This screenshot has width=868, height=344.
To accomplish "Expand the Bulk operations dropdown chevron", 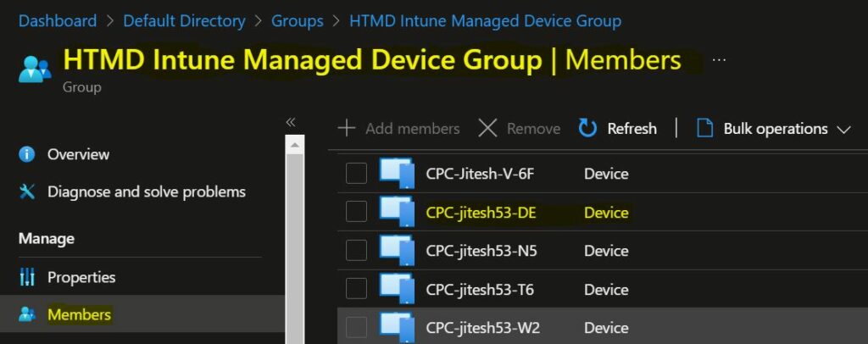I will 843,130.
